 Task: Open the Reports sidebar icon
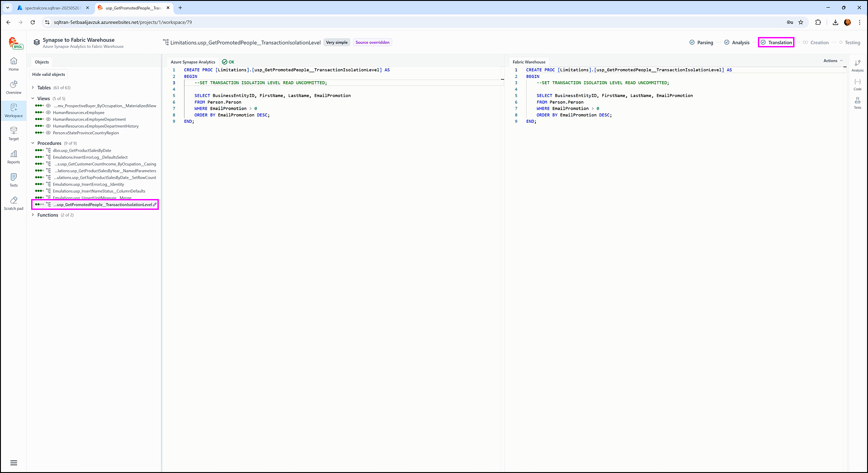click(x=14, y=157)
